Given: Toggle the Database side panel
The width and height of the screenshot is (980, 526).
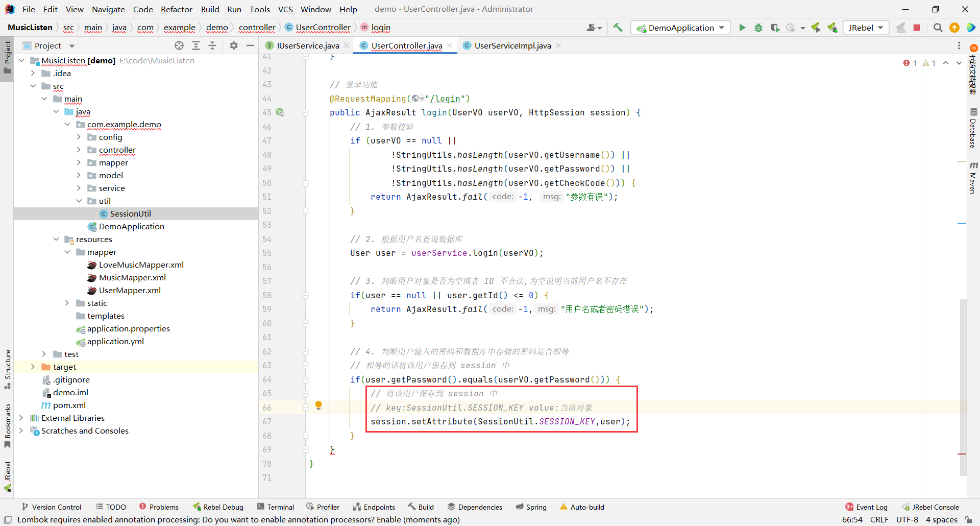Looking at the screenshot, I should (973, 128).
